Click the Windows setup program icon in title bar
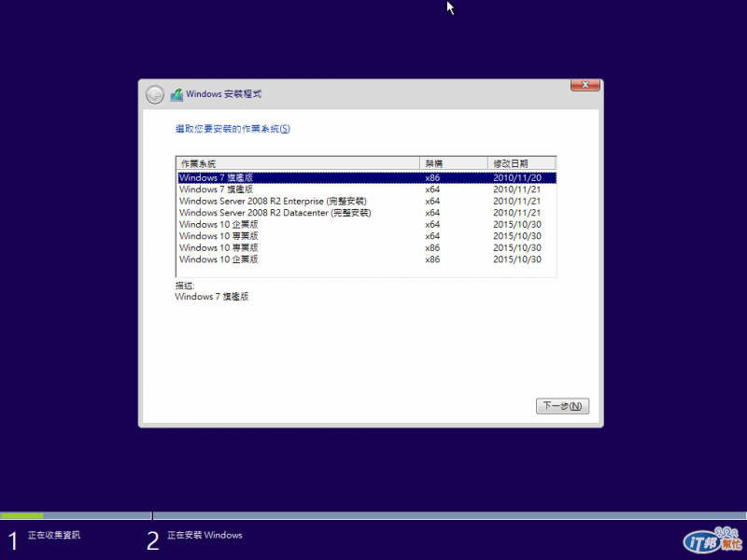Screen dimensions: 747x560 pos(176,94)
